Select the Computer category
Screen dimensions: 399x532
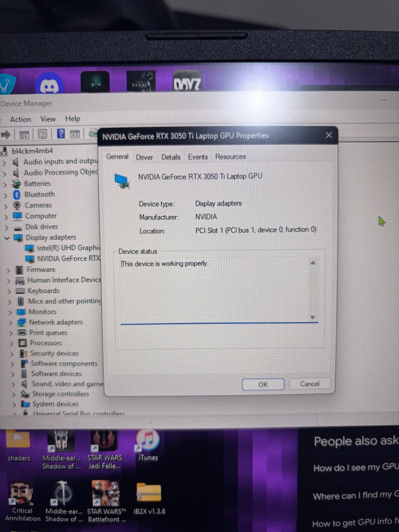click(x=41, y=216)
